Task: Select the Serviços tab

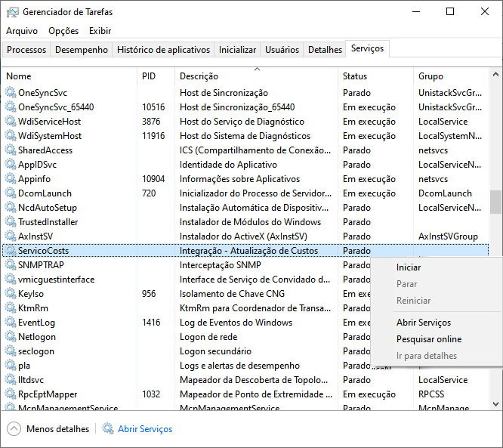Action: click(367, 48)
